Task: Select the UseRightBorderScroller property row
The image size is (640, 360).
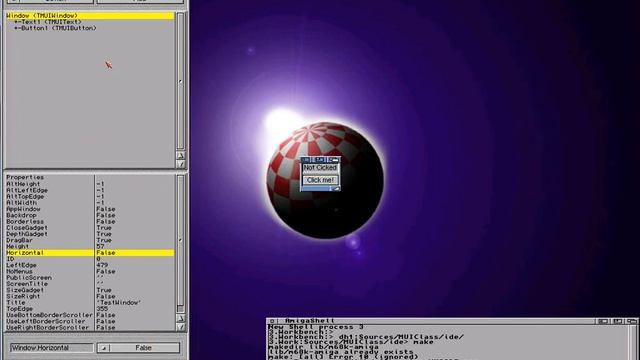Action: click(x=90, y=328)
